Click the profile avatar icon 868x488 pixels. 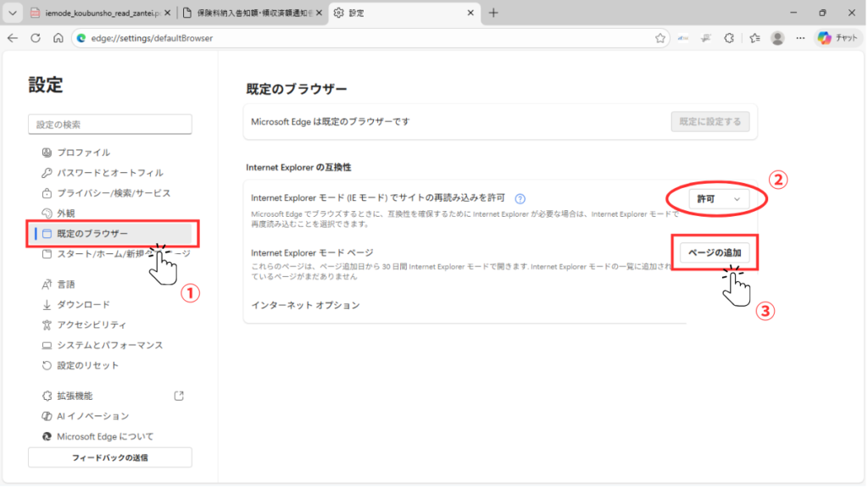[x=778, y=38]
